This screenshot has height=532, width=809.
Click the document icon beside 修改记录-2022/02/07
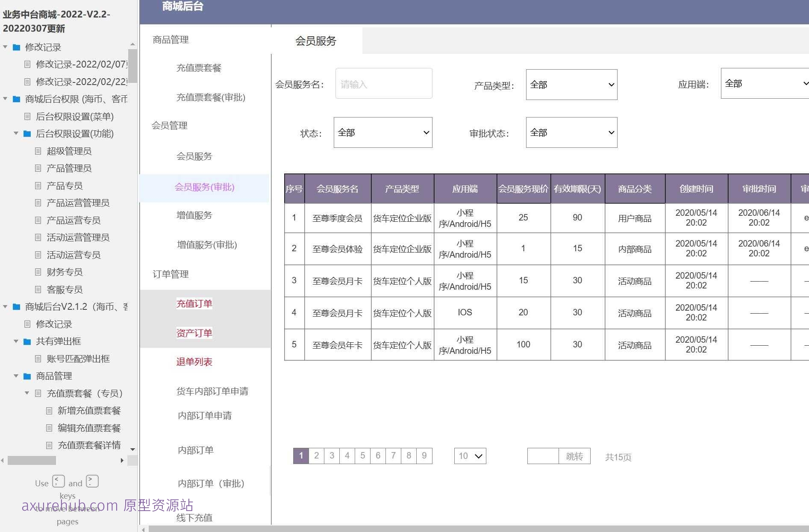[27, 65]
